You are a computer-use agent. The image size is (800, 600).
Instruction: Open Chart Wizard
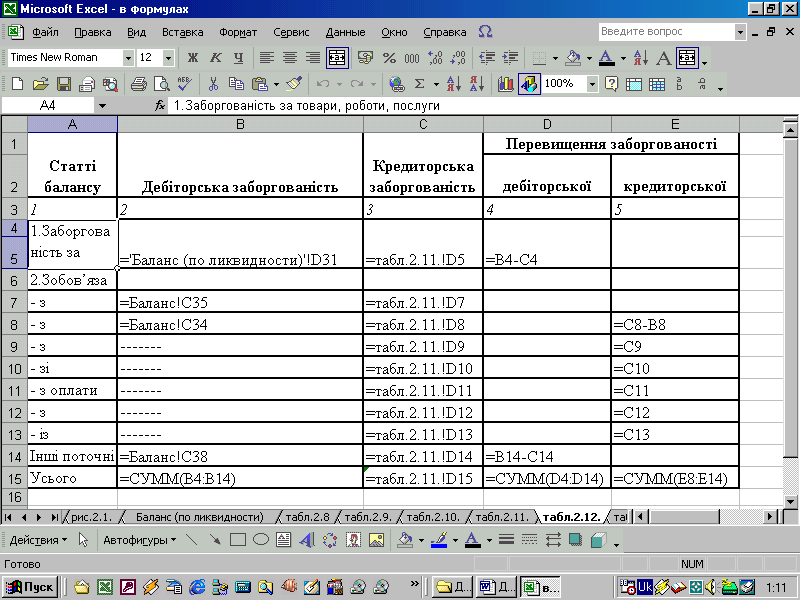pyautogui.click(x=505, y=84)
